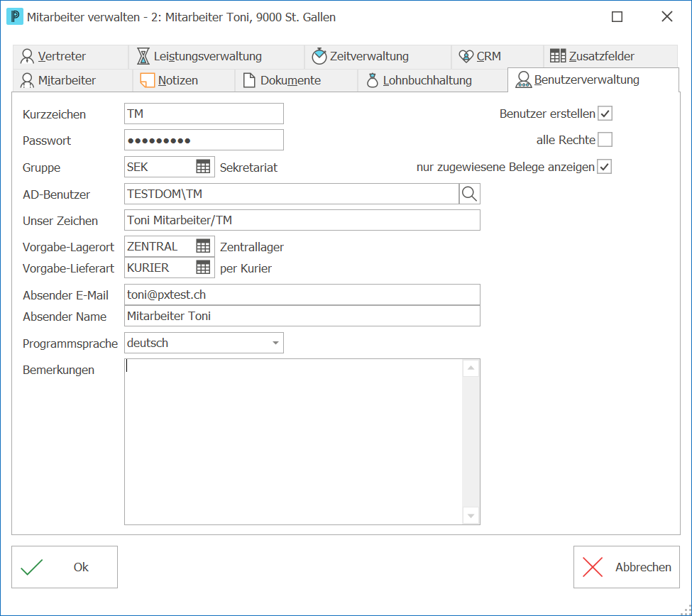Screen dimensions: 692x616
Task: Click into the Kurzzeichen field
Action: pyautogui.click(x=204, y=114)
